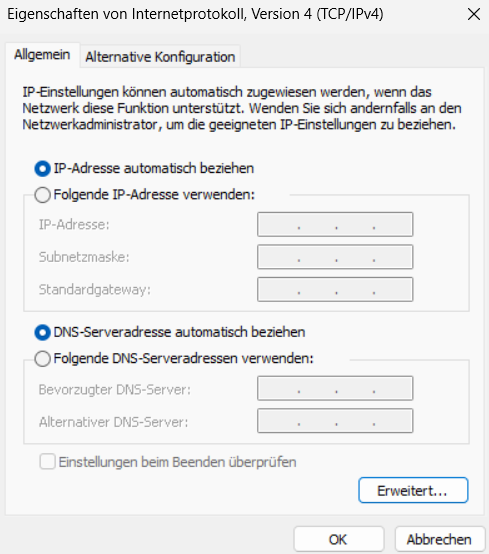This screenshot has height=554, width=489.
Task: Enable 'Folgende DNS-Serveradressen verwenden' option
Action: (x=42, y=359)
